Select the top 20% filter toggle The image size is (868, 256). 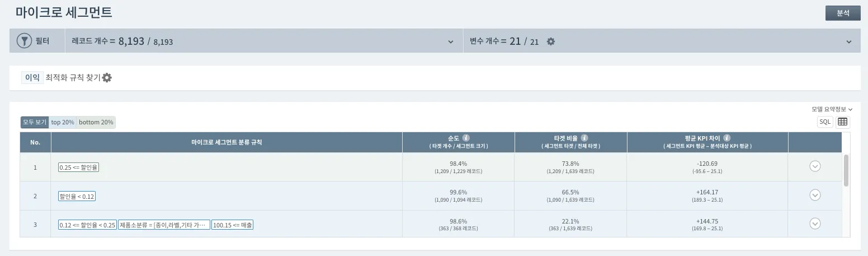(x=63, y=122)
